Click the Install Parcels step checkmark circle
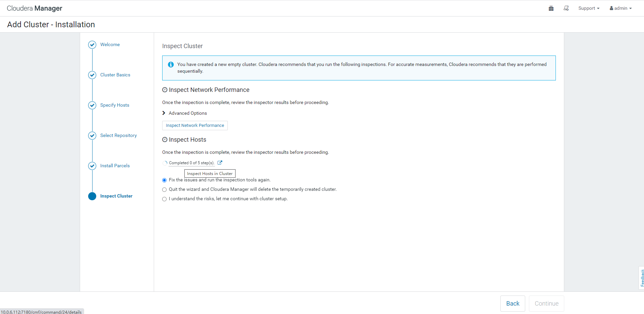 (92, 166)
